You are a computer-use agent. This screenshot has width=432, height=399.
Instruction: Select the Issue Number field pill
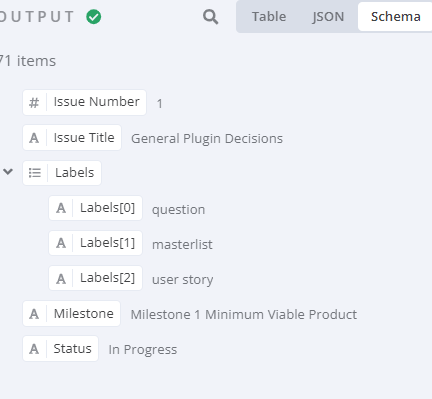click(84, 103)
